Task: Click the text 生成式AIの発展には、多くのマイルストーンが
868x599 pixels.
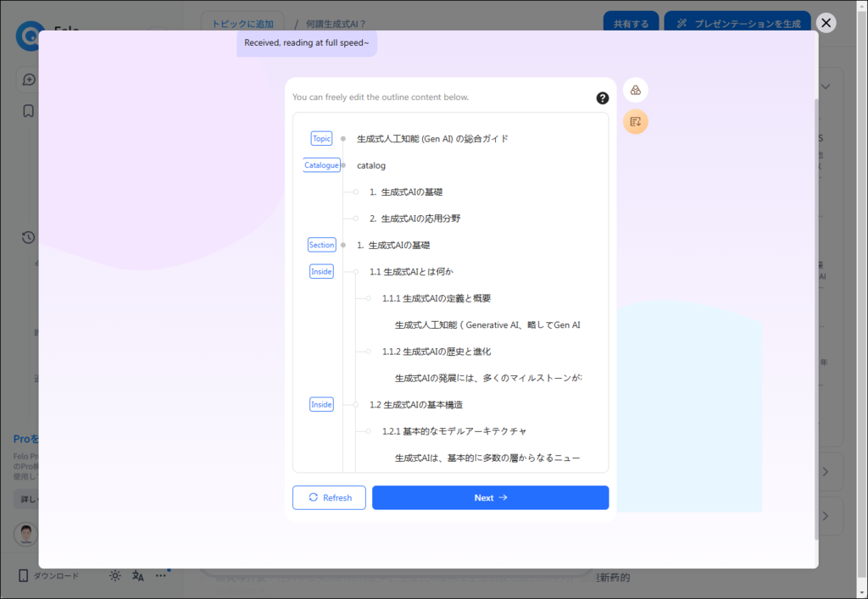Action: [488, 379]
